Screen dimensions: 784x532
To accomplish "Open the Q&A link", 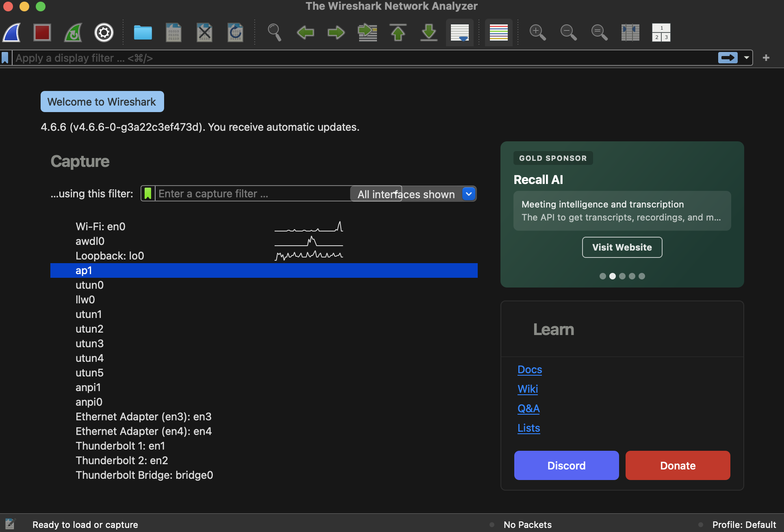I will click(528, 409).
